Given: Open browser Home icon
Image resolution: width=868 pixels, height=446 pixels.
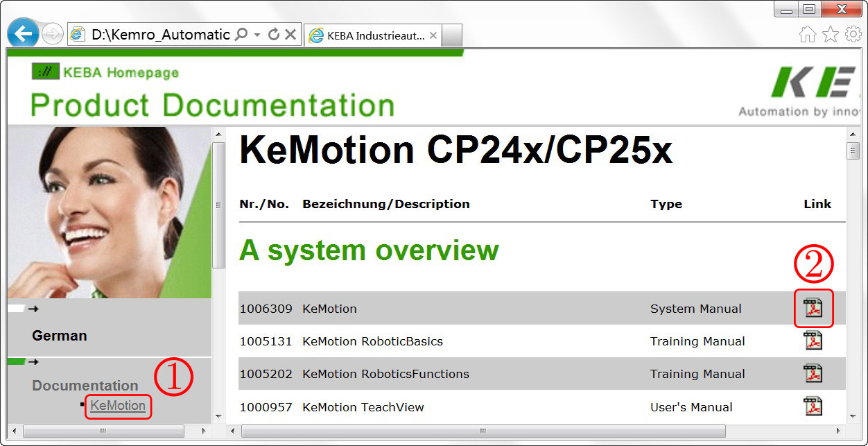Looking at the screenshot, I should [x=807, y=34].
